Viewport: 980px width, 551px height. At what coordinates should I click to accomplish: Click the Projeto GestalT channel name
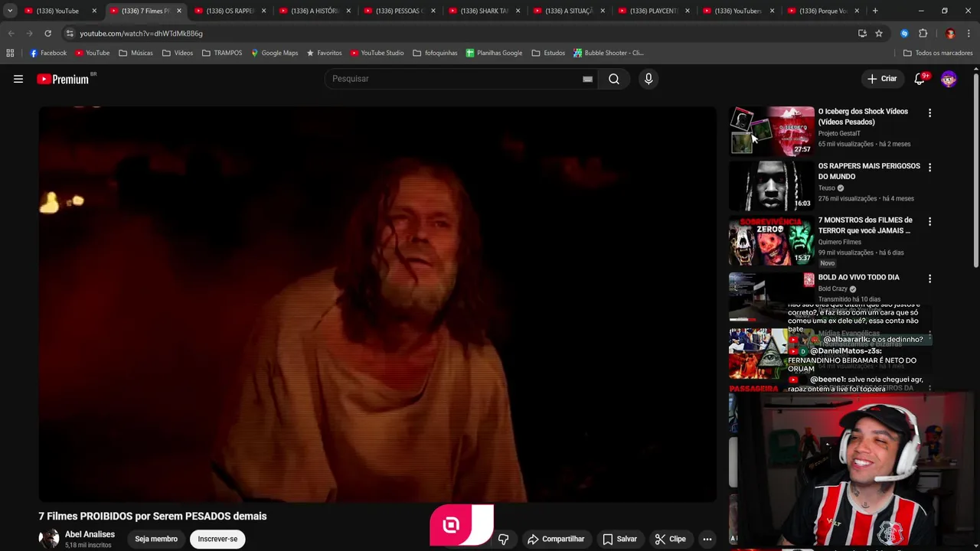point(839,133)
